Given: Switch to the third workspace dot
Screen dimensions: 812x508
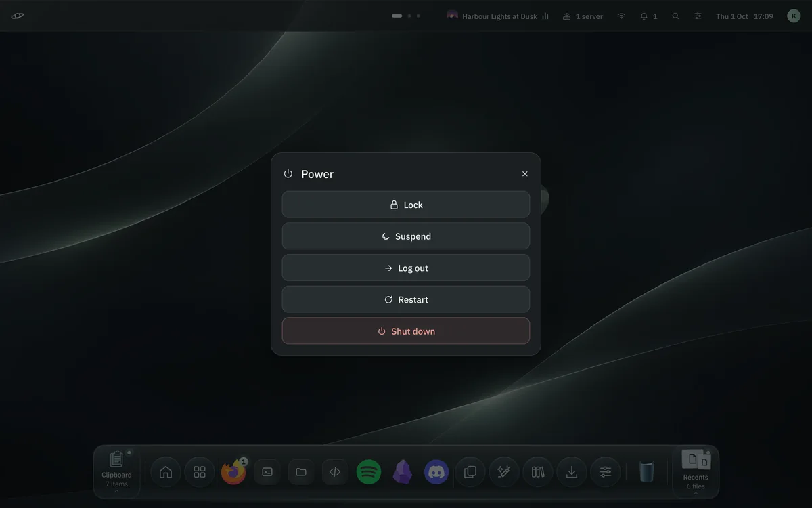Looking at the screenshot, I should 418,16.
